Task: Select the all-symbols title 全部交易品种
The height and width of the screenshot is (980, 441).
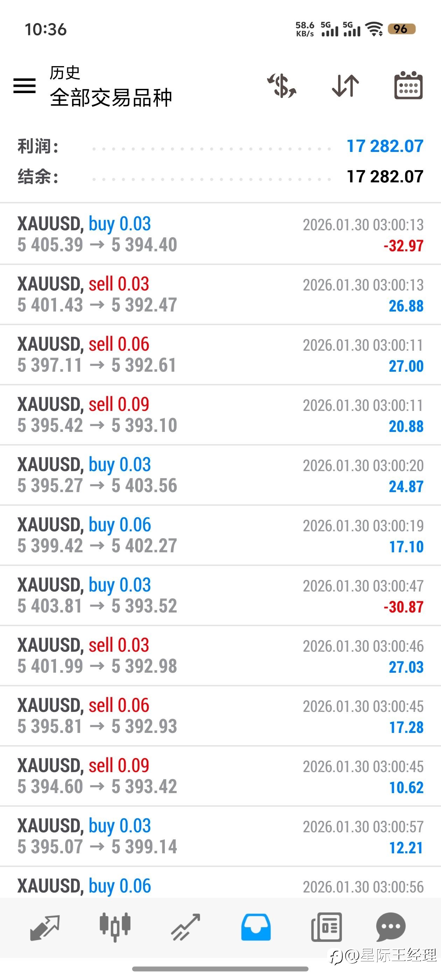Action: [x=111, y=98]
